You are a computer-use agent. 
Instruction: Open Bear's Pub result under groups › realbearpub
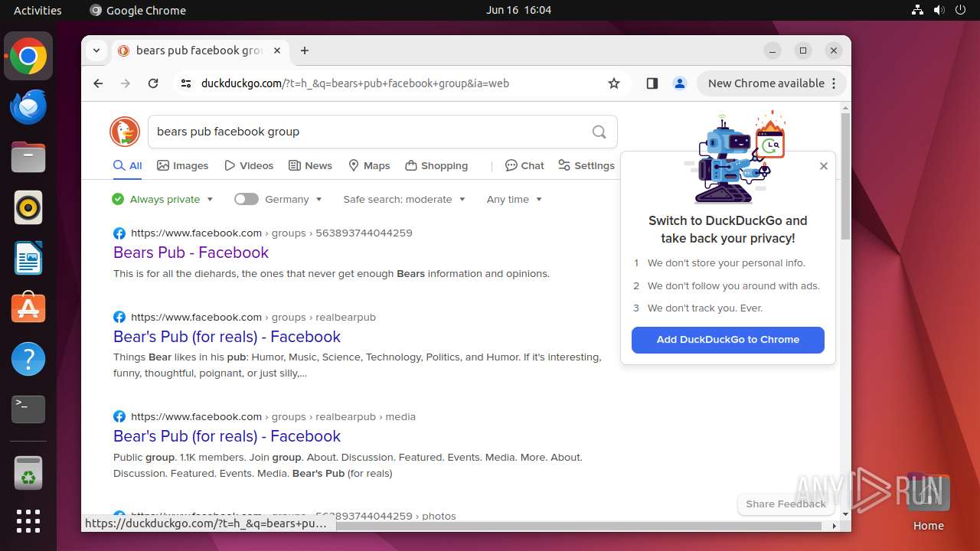(227, 337)
